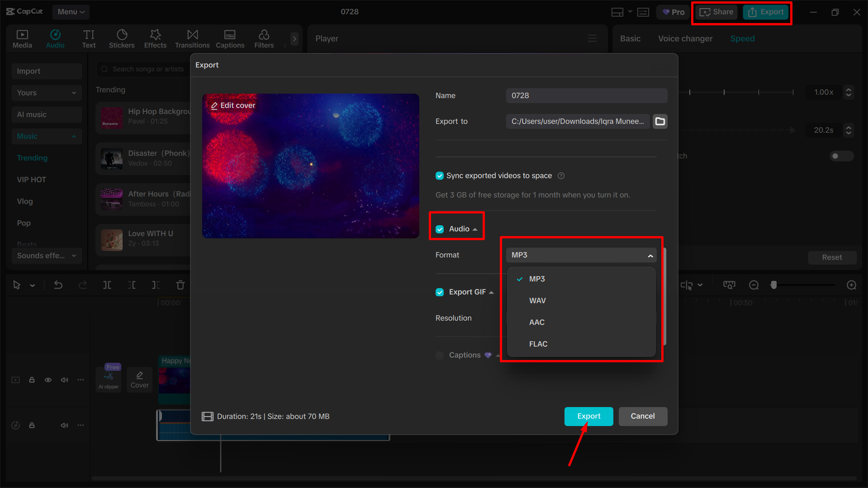The image size is (868, 488).
Task: Click the Undo icon above the timeline
Action: [58, 285]
